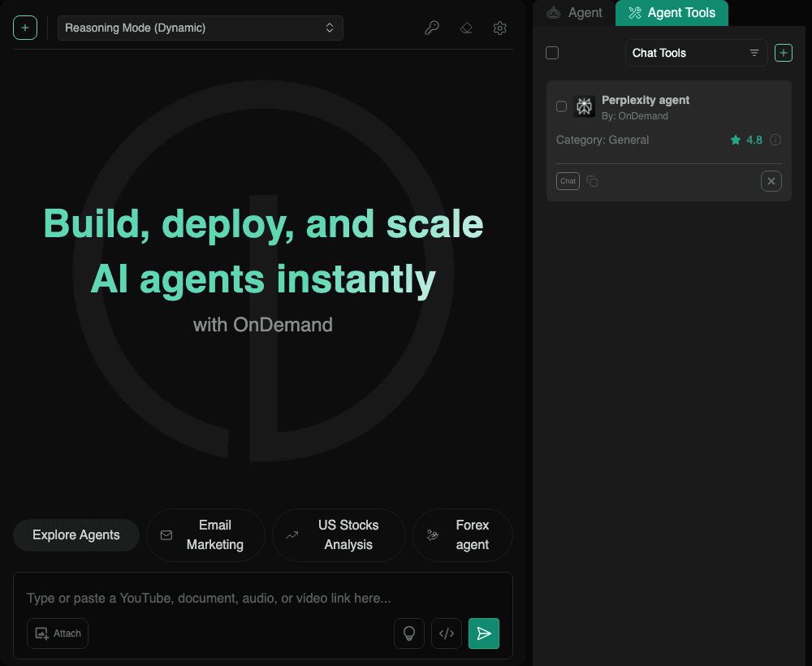Focus the message input field
Viewport: 812px width, 666px height.
click(262, 598)
